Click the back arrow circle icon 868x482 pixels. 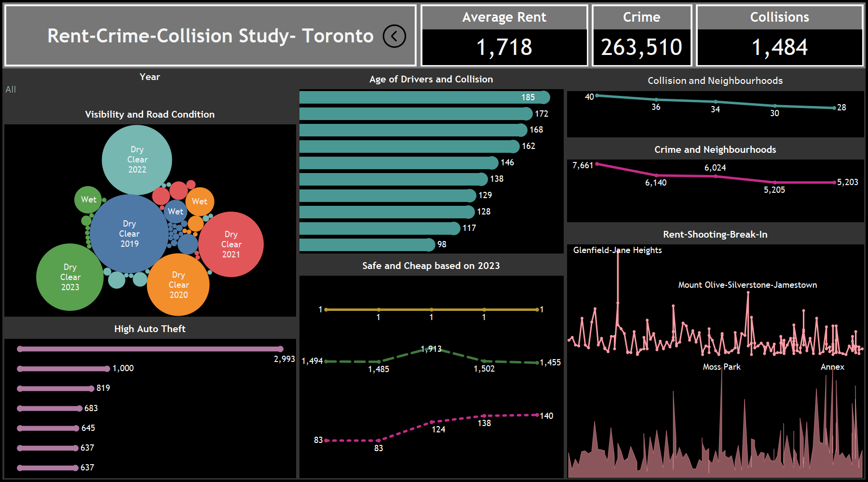pyautogui.click(x=394, y=36)
